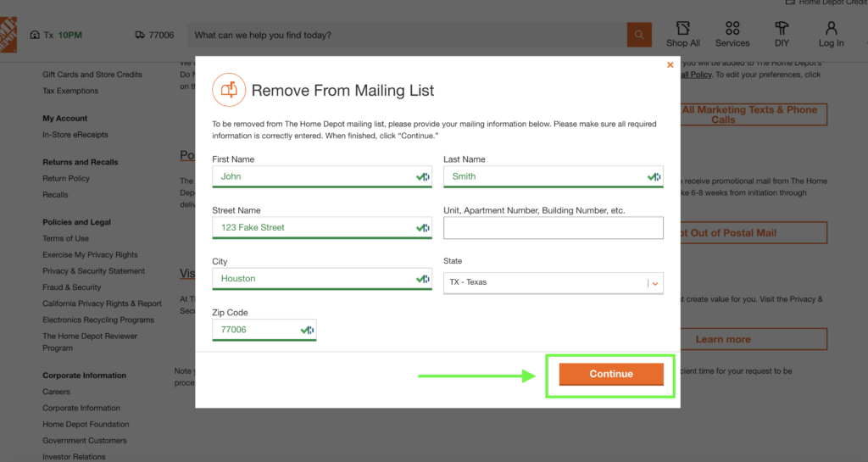This screenshot has width=868, height=462.
Task: Open the Return Policy sidebar link
Action: click(x=66, y=179)
